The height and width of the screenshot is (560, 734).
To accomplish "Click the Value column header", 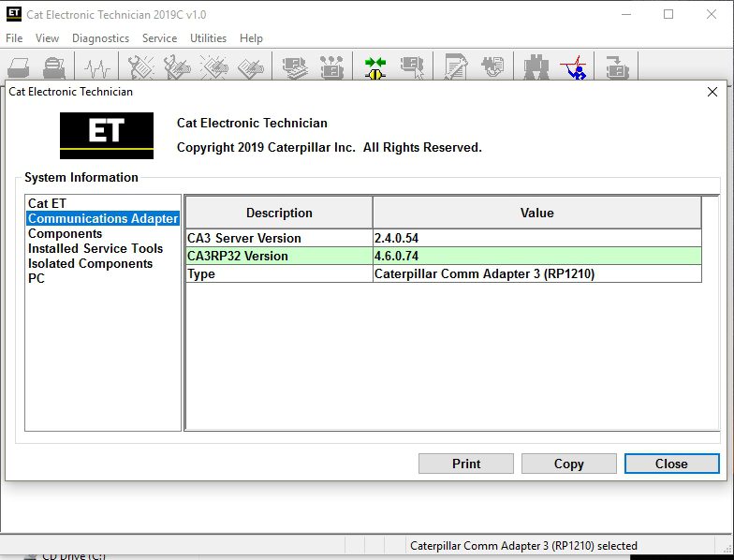I will point(536,213).
